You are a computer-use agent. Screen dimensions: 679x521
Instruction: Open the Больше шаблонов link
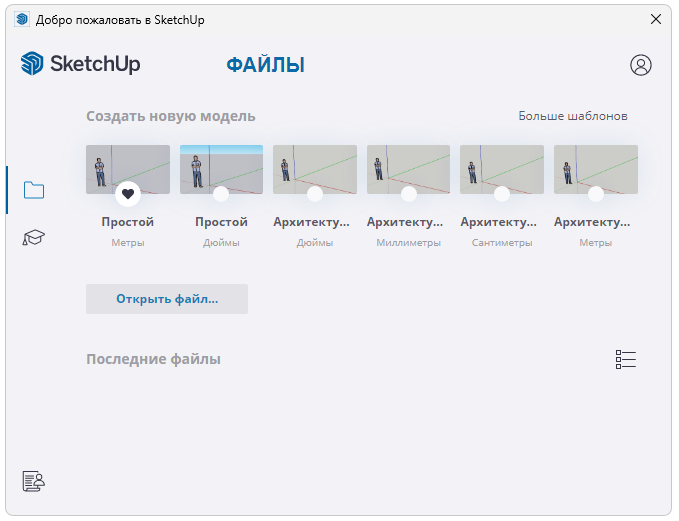(572, 116)
